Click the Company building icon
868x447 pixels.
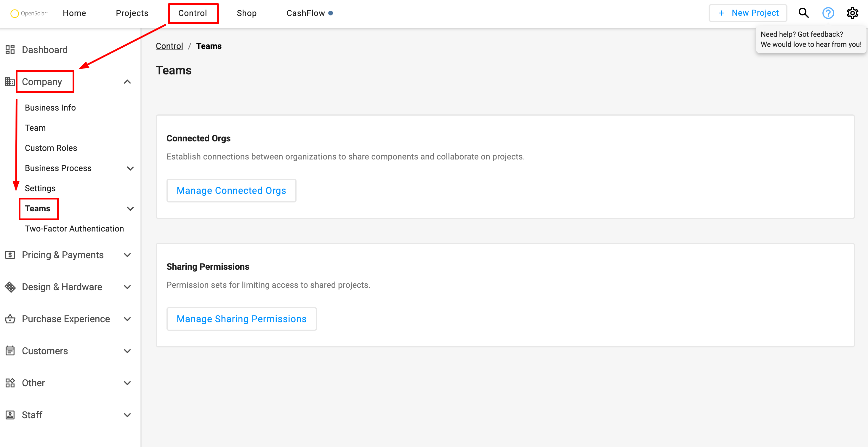click(x=10, y=82)
